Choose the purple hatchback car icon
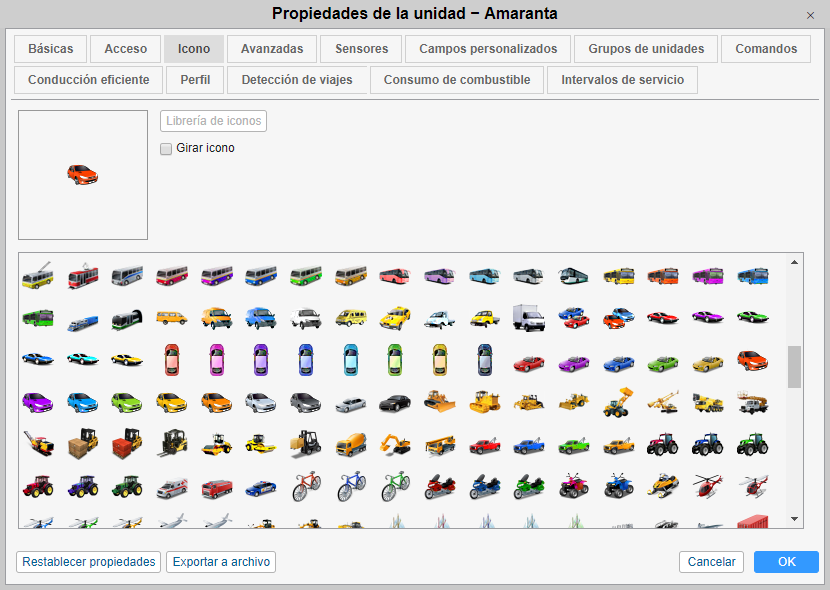The width and height of the screenshot is (830, 590). (38, 403)
